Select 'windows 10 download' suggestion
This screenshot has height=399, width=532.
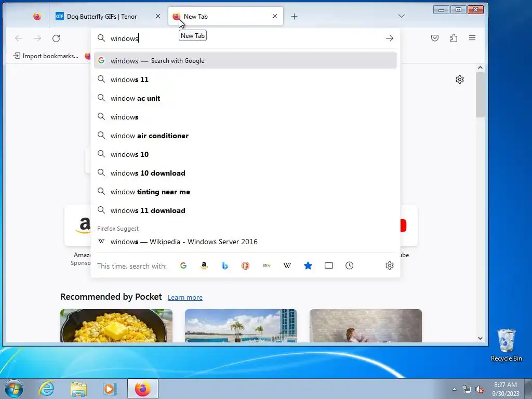[245, 173]
